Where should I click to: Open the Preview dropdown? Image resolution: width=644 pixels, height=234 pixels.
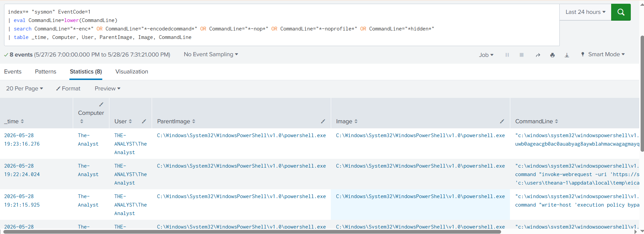coord(108,88)
